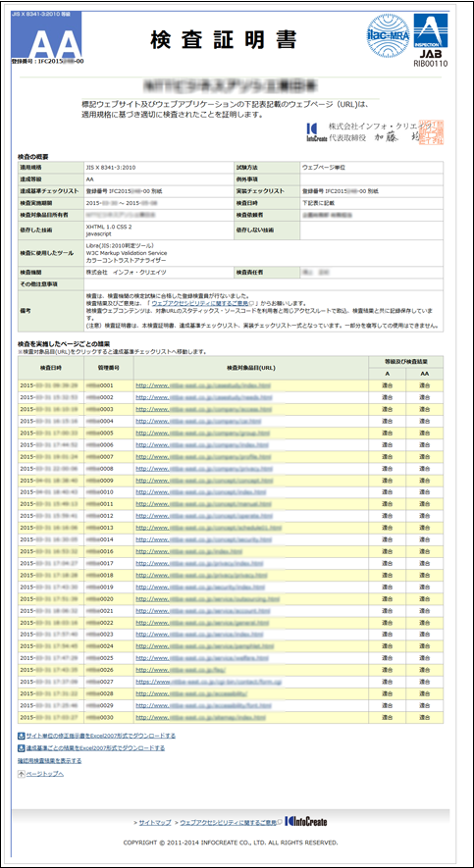The height and width of the screenshot is (868, 474).
Task: Click the download icon for site-unit Excel file
Action: [x=21, y=736]
